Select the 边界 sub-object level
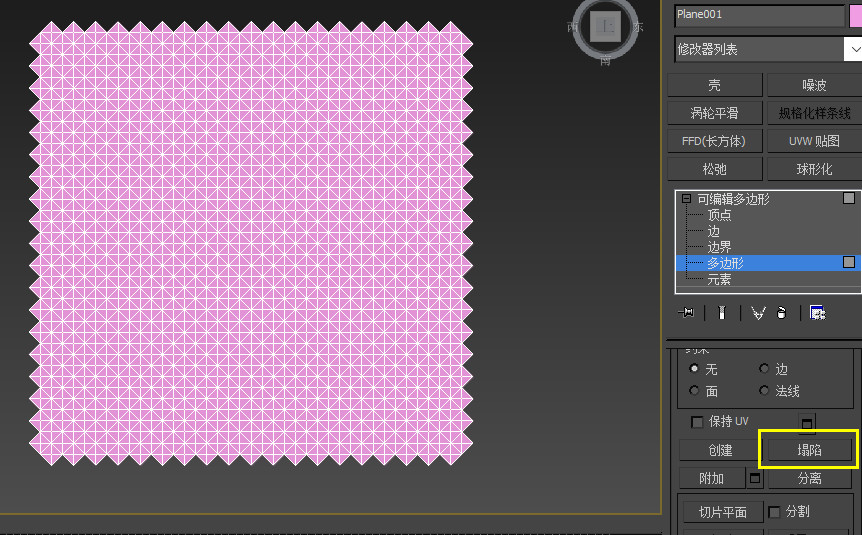The height and width of the screenshot is (535, 862). (719, 247)
